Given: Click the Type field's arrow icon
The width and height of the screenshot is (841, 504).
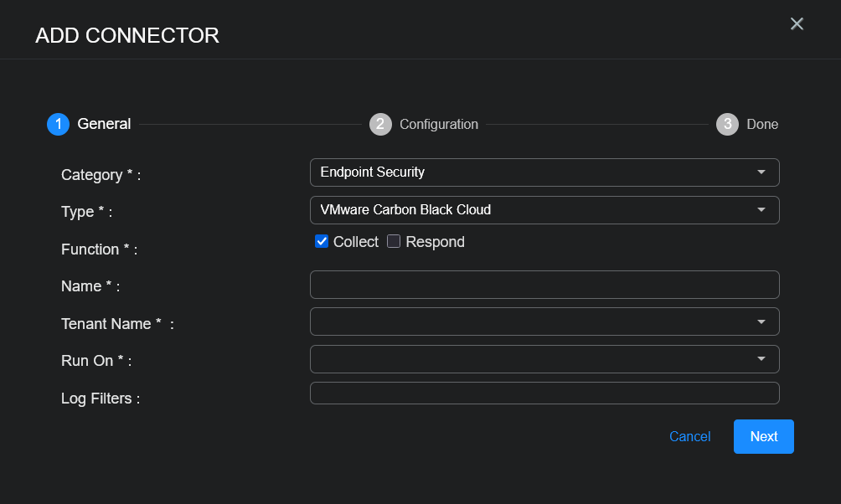Looking at the screenshot, I should pos(761,210).
